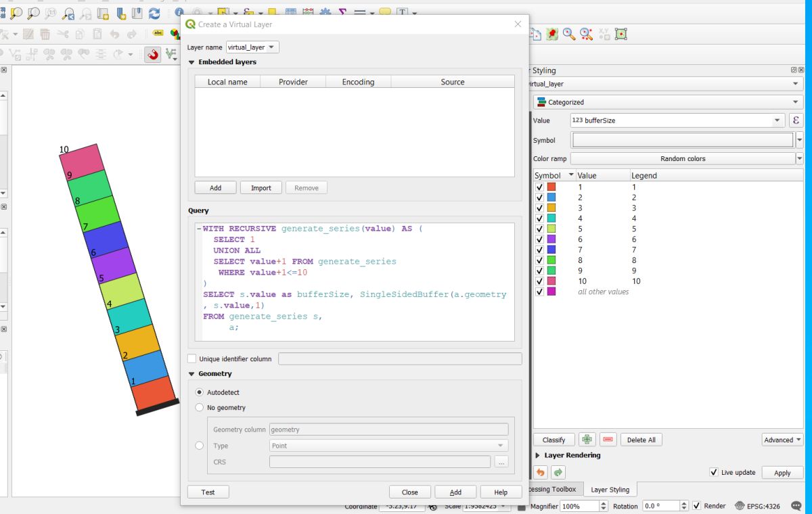Add a category with the green plus
The height and width of the screenshot is (514, 812).
click(x=587, y=440)
